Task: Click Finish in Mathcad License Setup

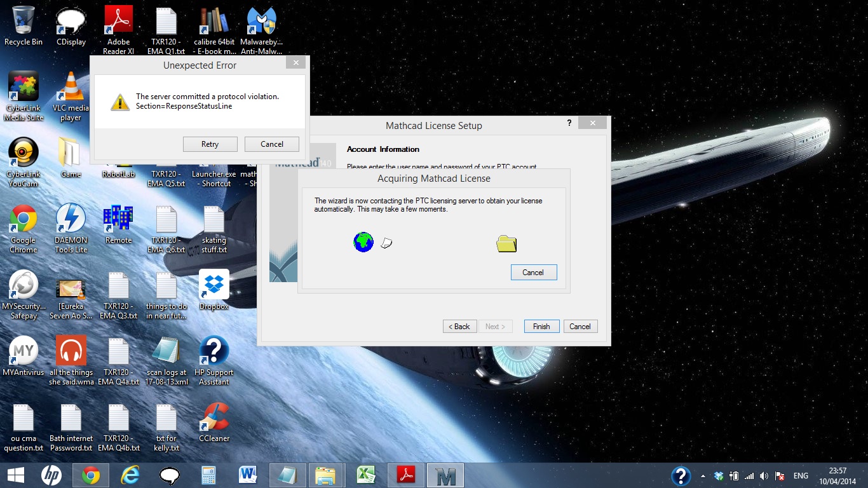Action: pos(541,327)
